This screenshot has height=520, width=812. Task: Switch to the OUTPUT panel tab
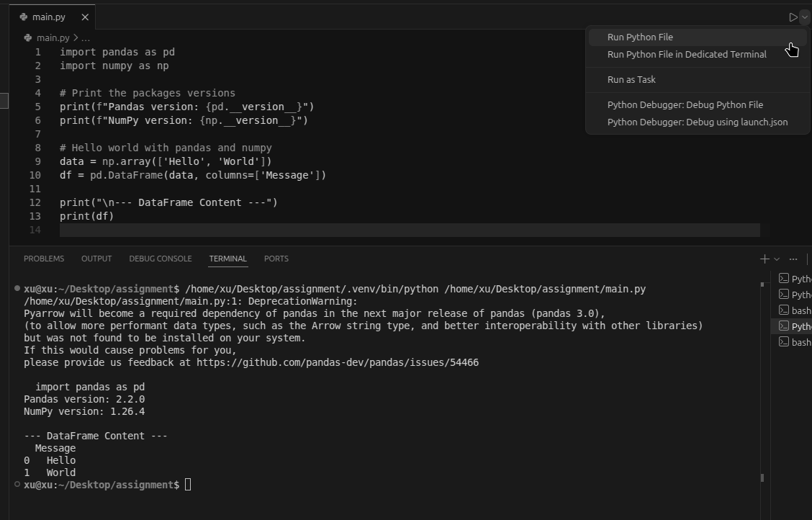tap(96, 259)
